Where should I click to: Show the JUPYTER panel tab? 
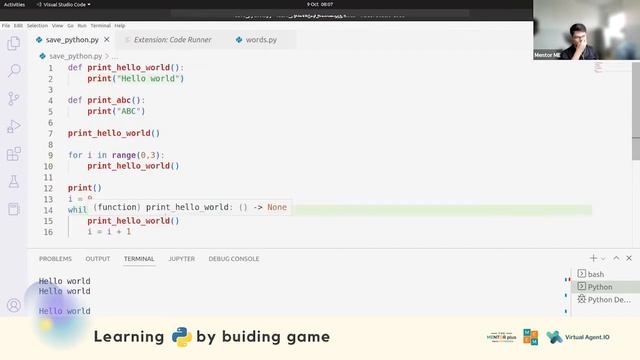click(182, 259)
